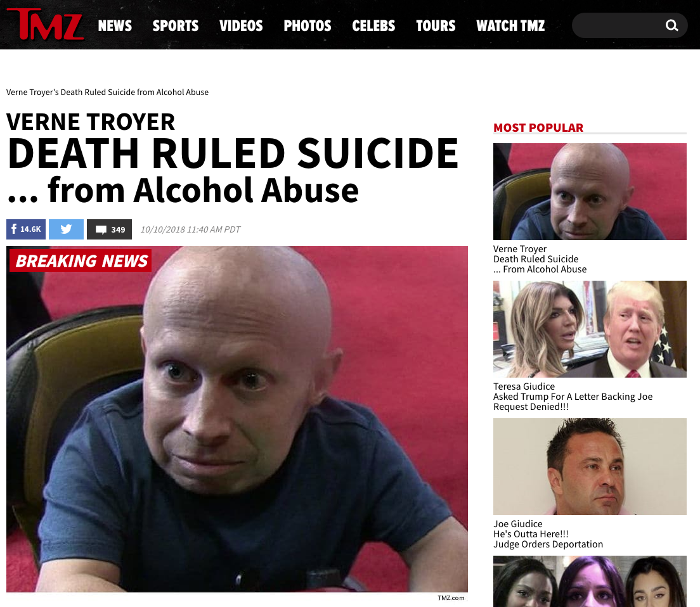Read Teresa Giudice Asked Trump story
The width and height of the screenshot is (700, 607).
pos(573,397)
